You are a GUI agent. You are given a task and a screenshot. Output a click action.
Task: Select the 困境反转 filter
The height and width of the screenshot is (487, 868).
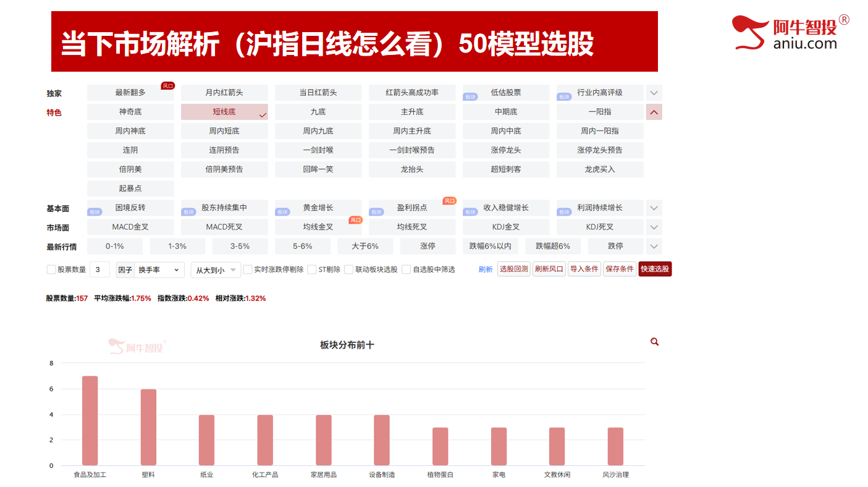pos(130,208)
